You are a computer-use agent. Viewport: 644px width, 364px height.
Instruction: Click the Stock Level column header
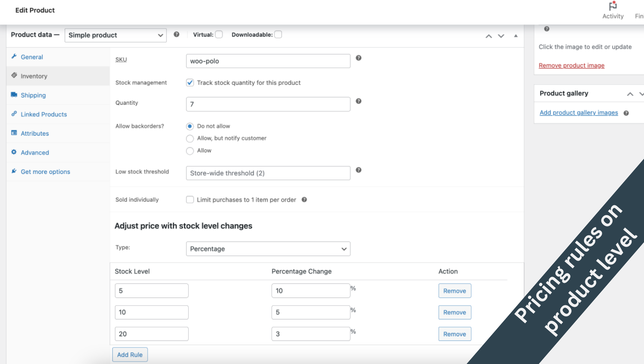[132, 271]
